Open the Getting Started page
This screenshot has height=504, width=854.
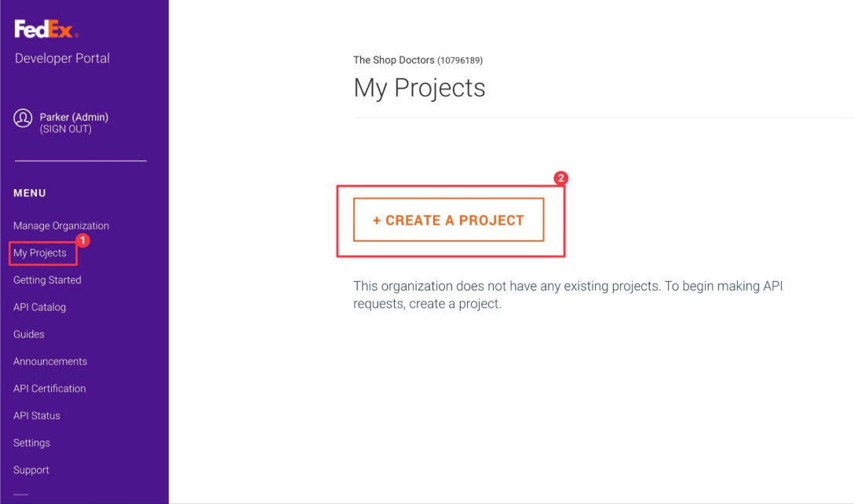[47, 280]
